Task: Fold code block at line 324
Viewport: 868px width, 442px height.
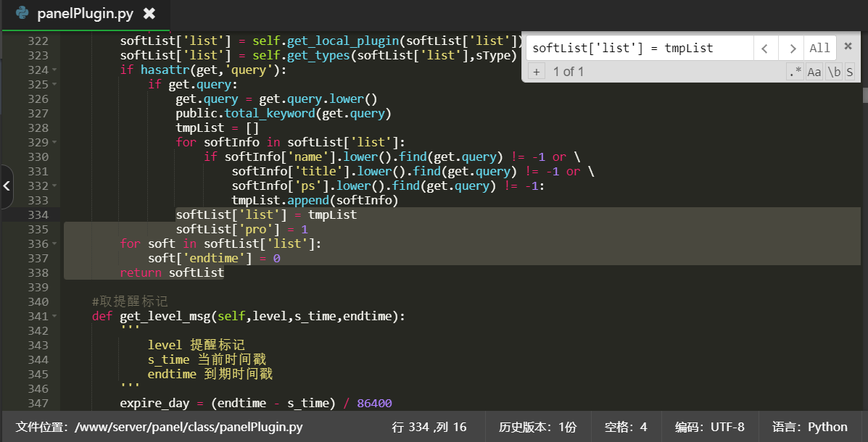Action: click(x=54, y=70)
